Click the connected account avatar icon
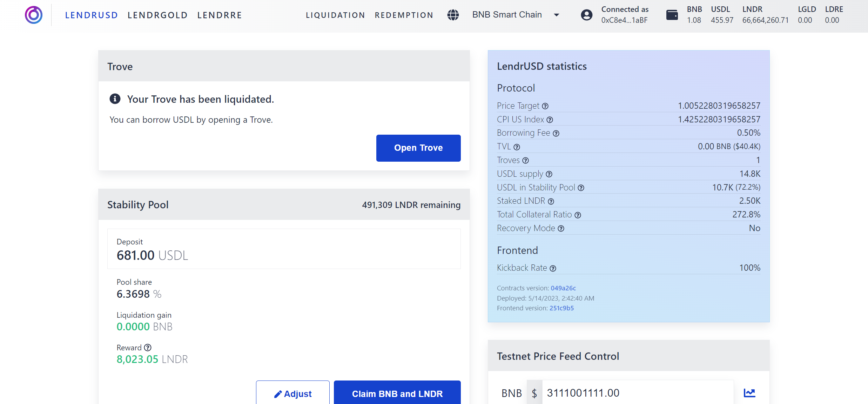 586,15
